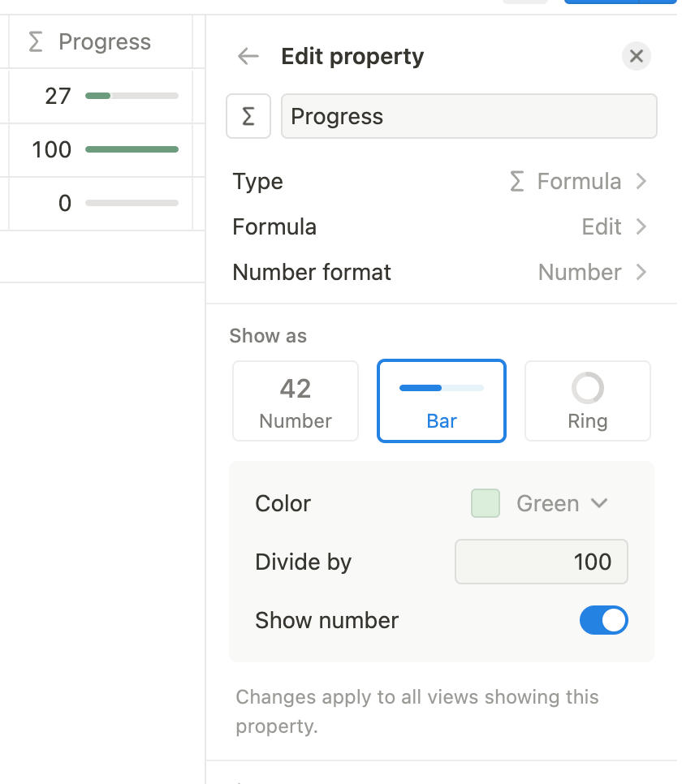Viewport: 682px width, 784px height.
Task: Select the Ring display option
Action: 588,401
